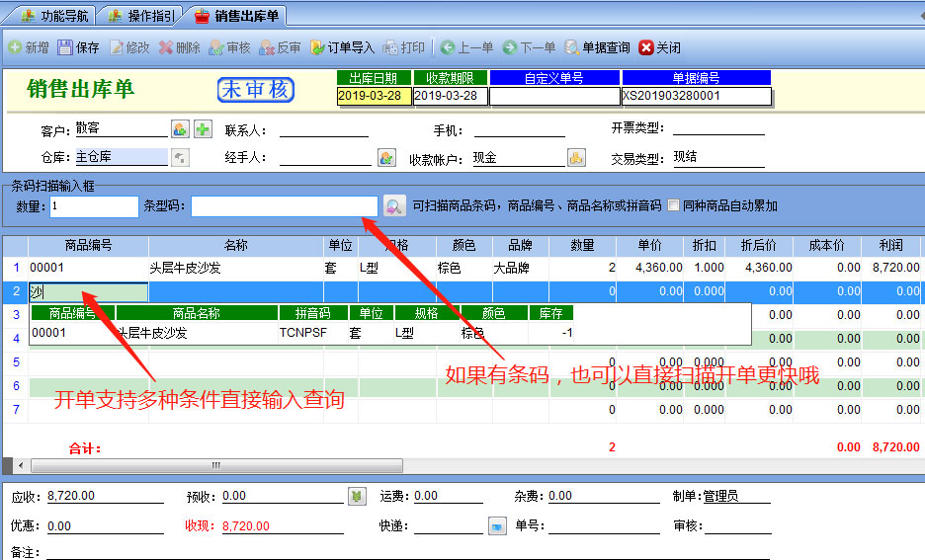Viewport: 925px width, 560px height.
Task: Click the payment account (收款帐户) picker icon
Action: (x=576, y=158)
